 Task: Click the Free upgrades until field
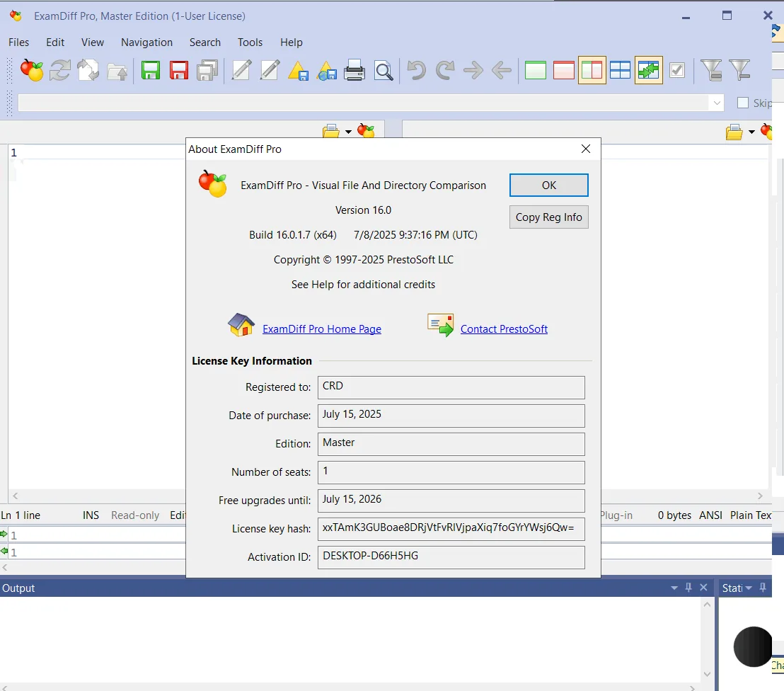[451, 501]
